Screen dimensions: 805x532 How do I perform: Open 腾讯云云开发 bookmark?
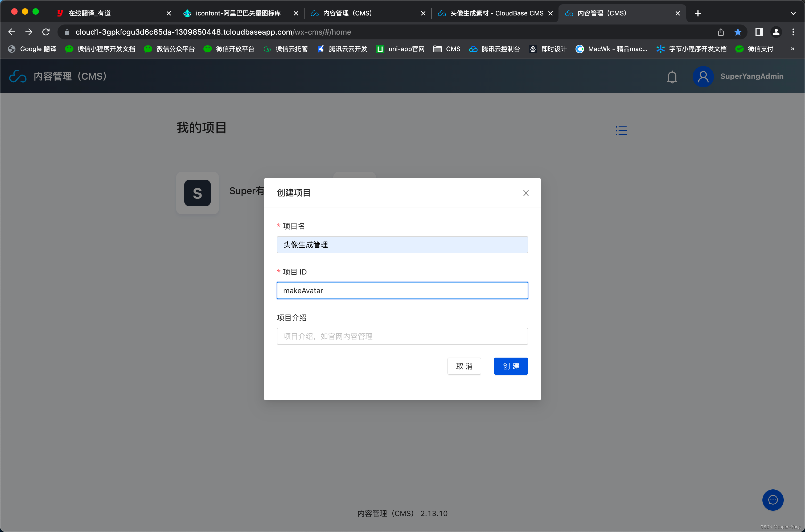(x=342, y=49)
